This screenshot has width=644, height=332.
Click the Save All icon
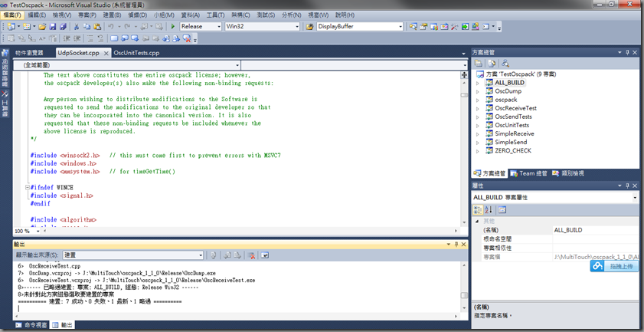coord(63,26)
